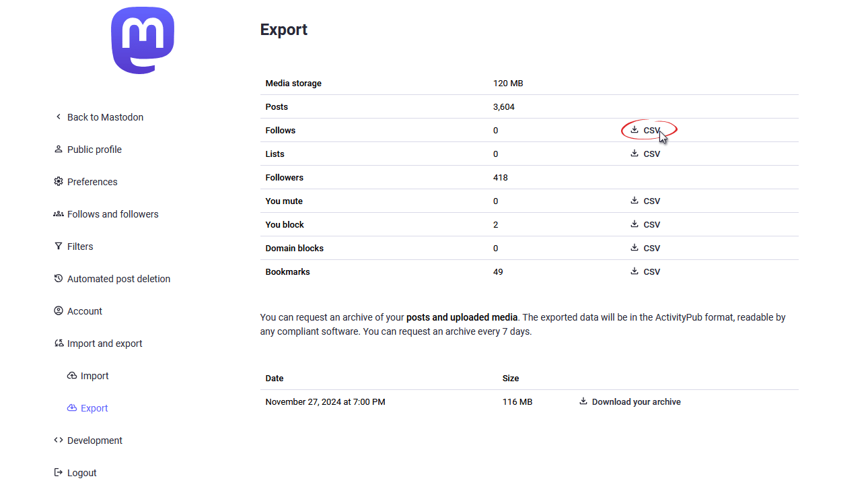Click the Filters funnel icon

(59, 247)
